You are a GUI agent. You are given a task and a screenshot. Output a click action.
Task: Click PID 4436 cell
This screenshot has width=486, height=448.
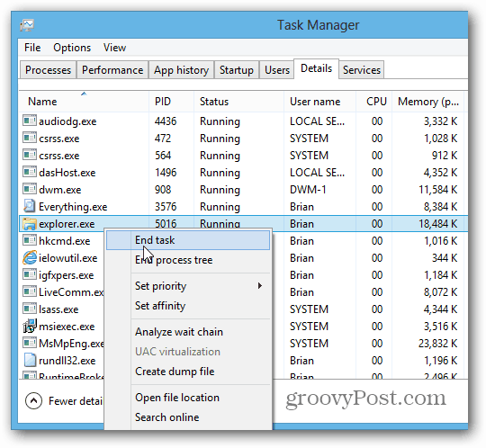tap(166, 121)
